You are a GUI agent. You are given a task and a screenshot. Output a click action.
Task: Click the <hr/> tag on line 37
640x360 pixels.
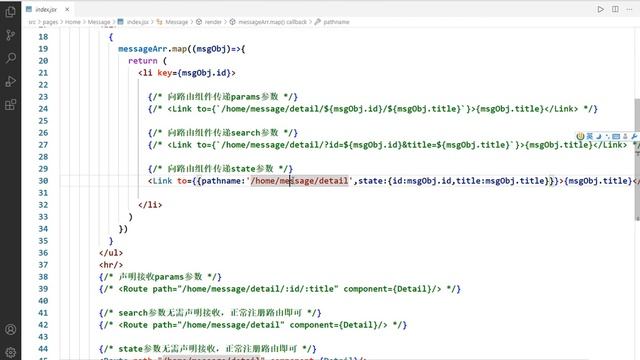111,265
